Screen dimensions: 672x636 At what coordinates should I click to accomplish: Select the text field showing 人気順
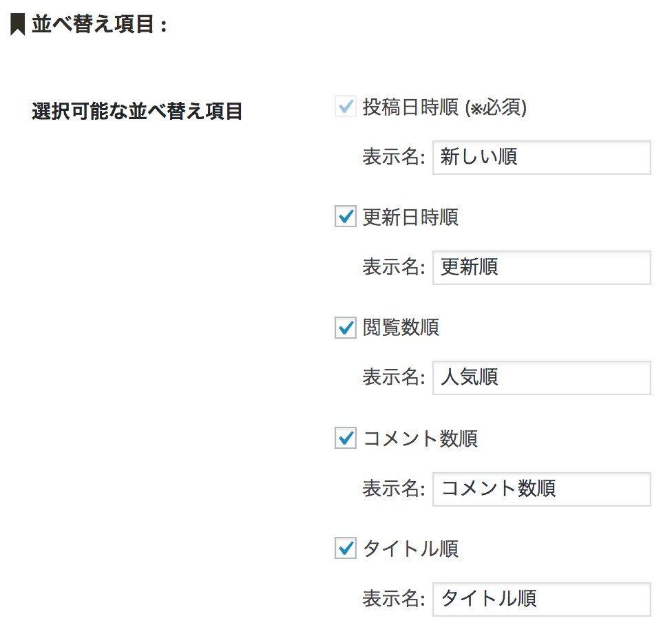coord(541,378)
